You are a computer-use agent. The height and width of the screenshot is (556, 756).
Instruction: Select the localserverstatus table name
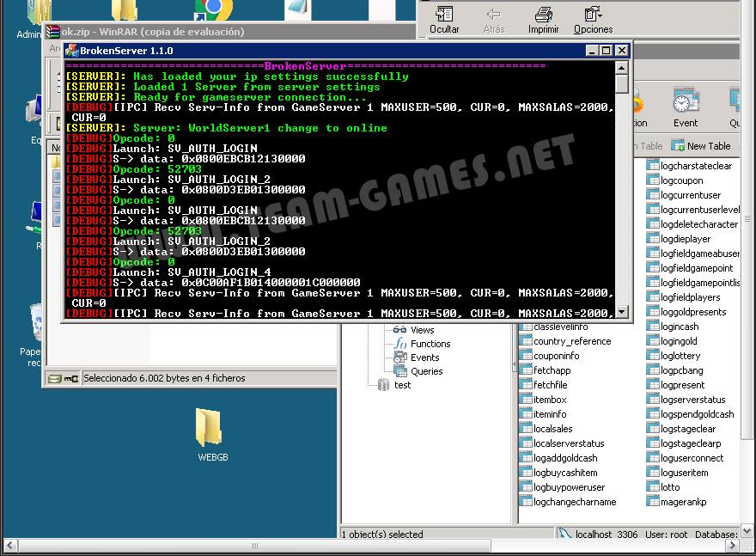569,443
